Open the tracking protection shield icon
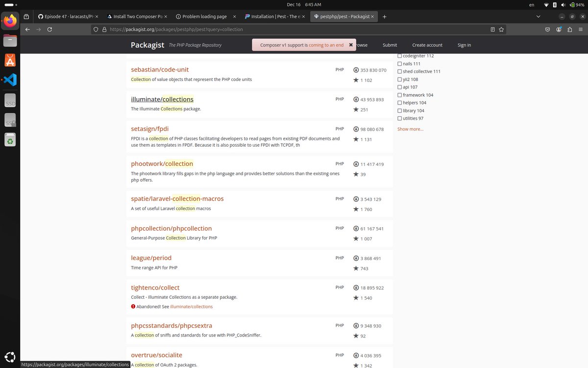 click(96, 29)
